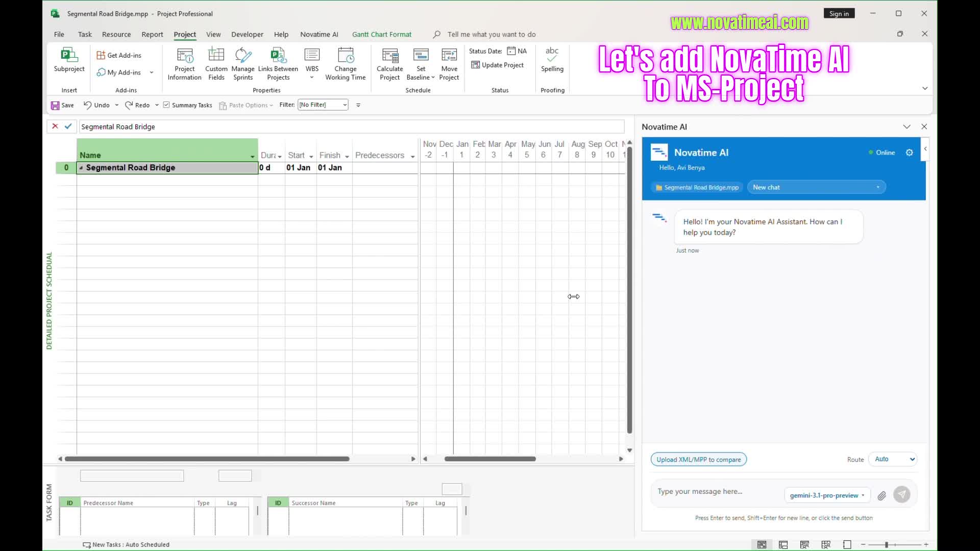
Task: Confirm the entry with the blue checkmark
Action: pos(68,127)
